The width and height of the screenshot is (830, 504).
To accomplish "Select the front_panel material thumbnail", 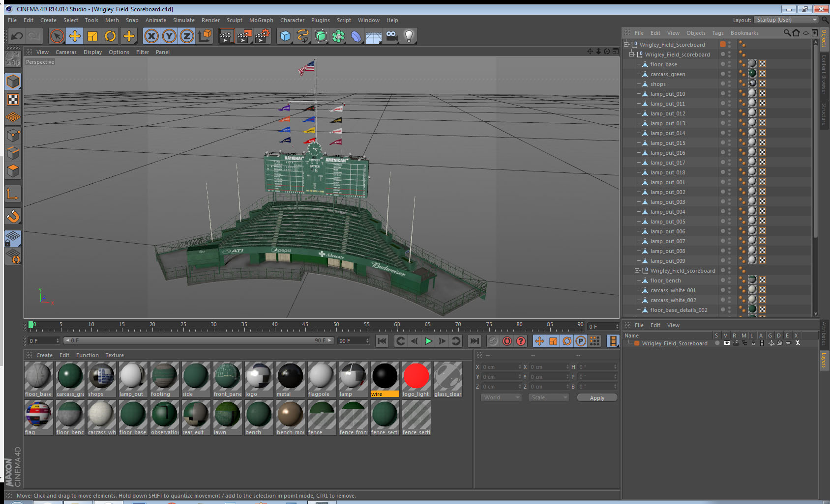I will [227, 379].
